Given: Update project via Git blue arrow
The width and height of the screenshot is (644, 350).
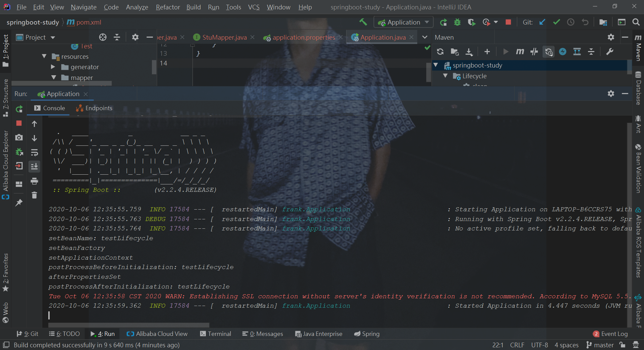Looking at the screenshot, I should point(542,22).
